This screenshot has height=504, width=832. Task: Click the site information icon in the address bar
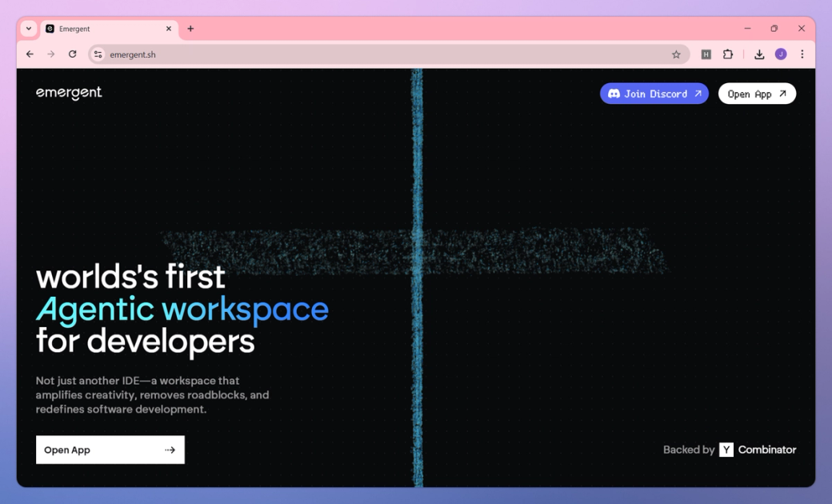(98, 54)
